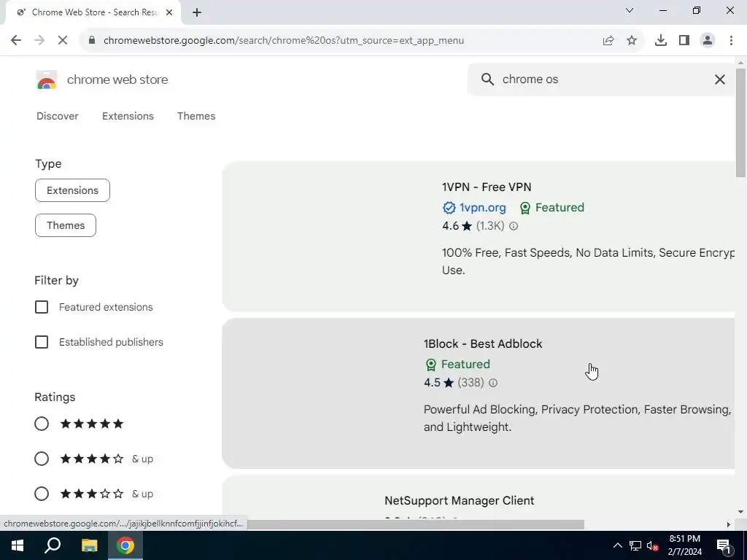Viewport: 747px width, 560px height.
Task: Click the network tray icon
Action: coord(635,545)
